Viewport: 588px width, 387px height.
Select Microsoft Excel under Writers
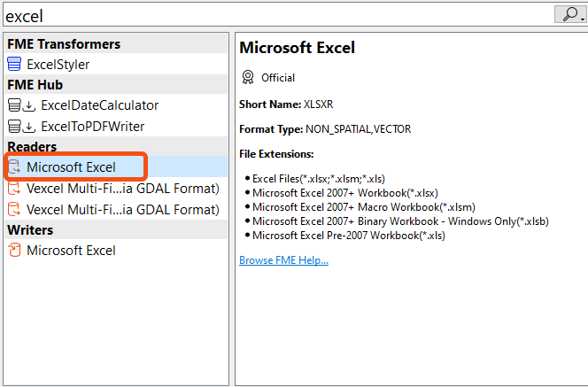click(x=116, y=250)
